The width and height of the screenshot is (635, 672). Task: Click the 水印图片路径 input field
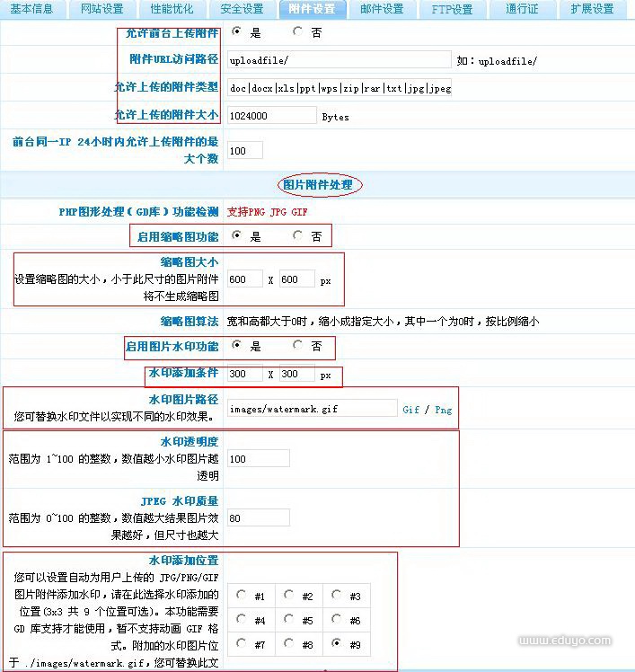(311, 409)
